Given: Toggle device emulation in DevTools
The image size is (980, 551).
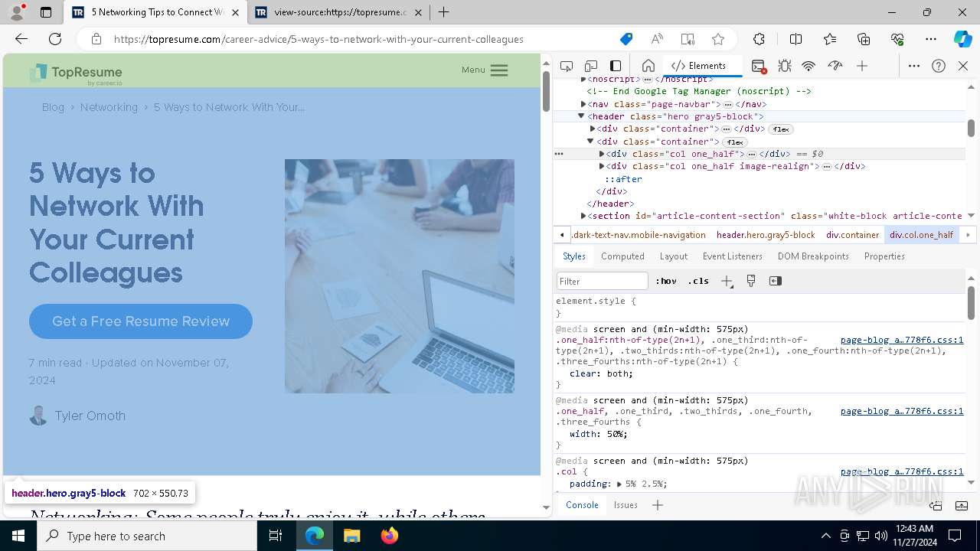Looking at the screenshot, I should click(x=591, y=66).
